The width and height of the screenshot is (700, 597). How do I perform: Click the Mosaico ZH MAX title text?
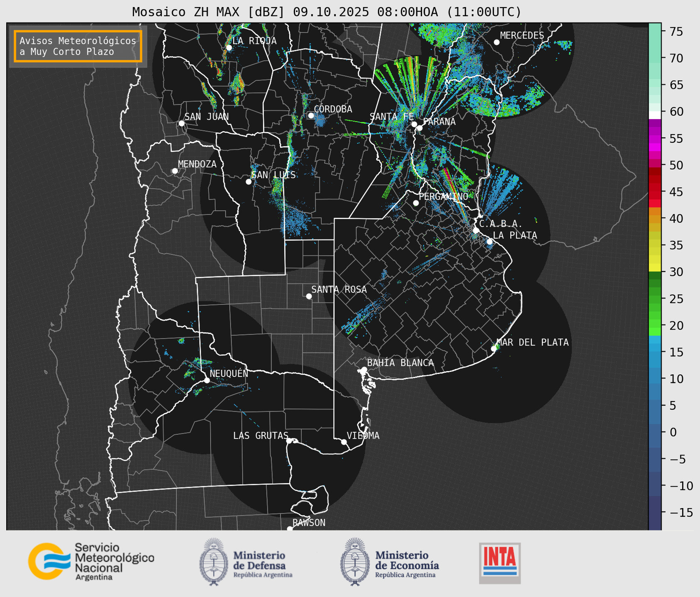[326, 12]
